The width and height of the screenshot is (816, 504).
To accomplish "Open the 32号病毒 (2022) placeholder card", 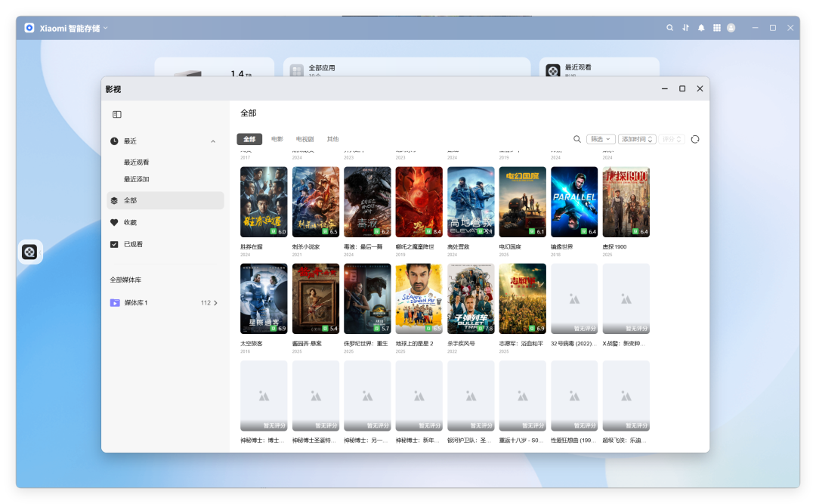I will tap(574, 299).
